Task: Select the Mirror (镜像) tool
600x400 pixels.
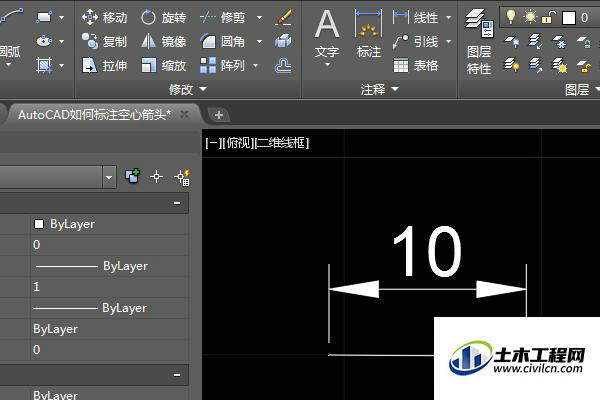Action: [x=163, y=41]
